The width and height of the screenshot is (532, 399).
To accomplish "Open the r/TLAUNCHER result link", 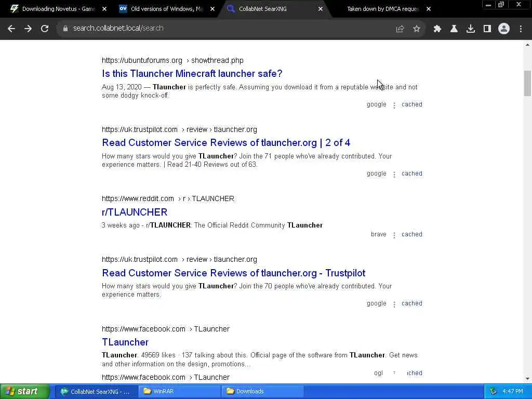I will click(x=135, y=212).
